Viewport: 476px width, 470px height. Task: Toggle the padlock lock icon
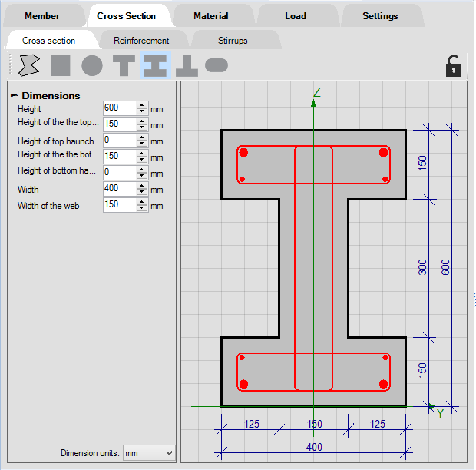click(454, 65)
